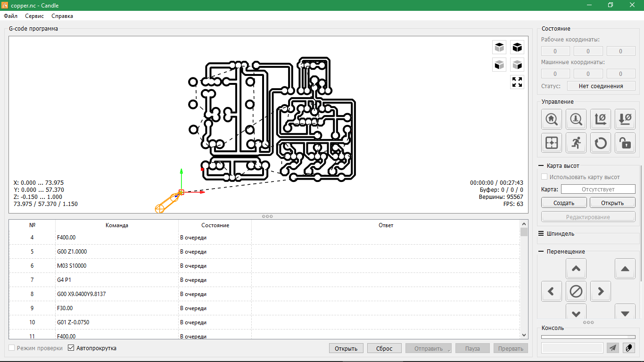Click the Нет соединения status field
The height and width of the screenshot is (362, 644).
[601, 86]
